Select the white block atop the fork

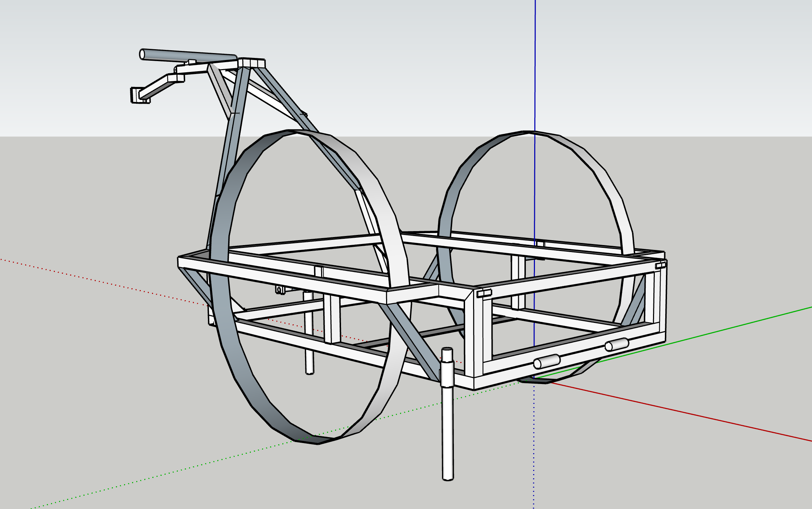(x=252, y=63)
